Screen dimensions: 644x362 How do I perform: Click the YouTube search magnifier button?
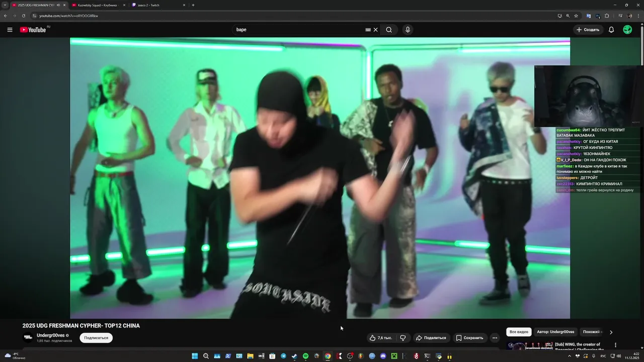tap(389, 30)
